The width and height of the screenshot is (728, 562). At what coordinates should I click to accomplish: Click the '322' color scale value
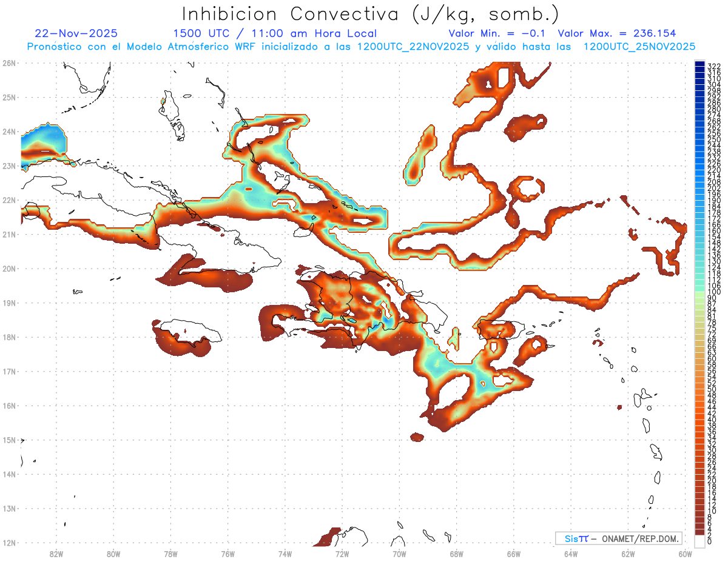click(713, 65)
